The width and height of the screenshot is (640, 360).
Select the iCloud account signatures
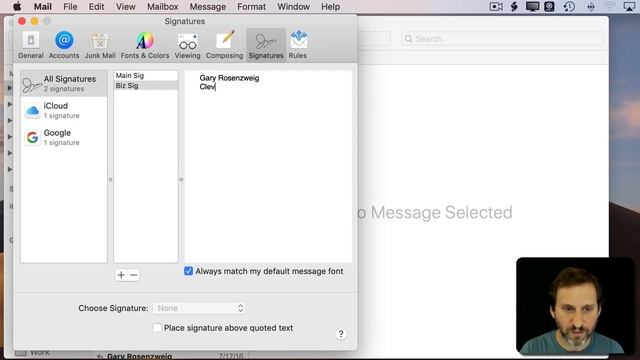click(x=64, y=110)
